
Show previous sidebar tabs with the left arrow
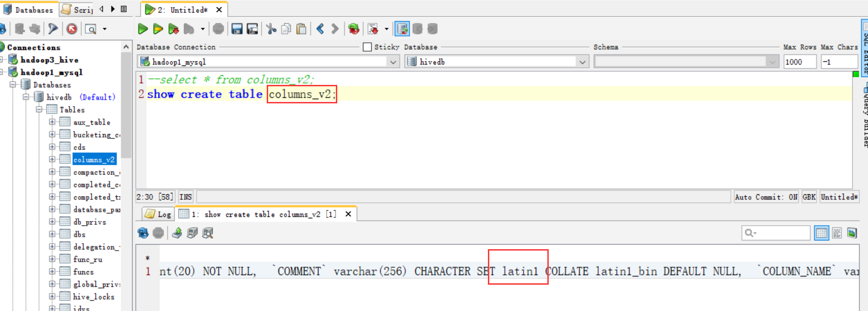(x=101, y=9)
